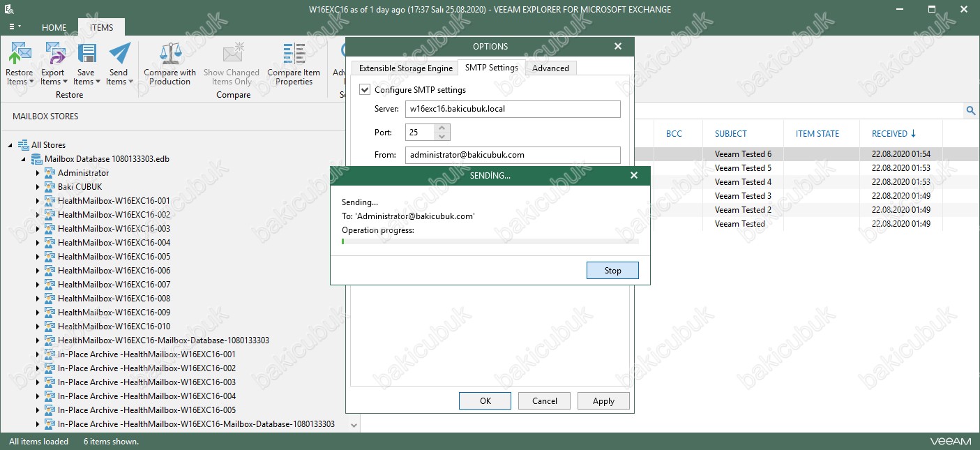Image resolution: width=980 pixels, height=450 pixels.
Task: Open the Extensible Storage Engine tab
Action: [405, 68]
